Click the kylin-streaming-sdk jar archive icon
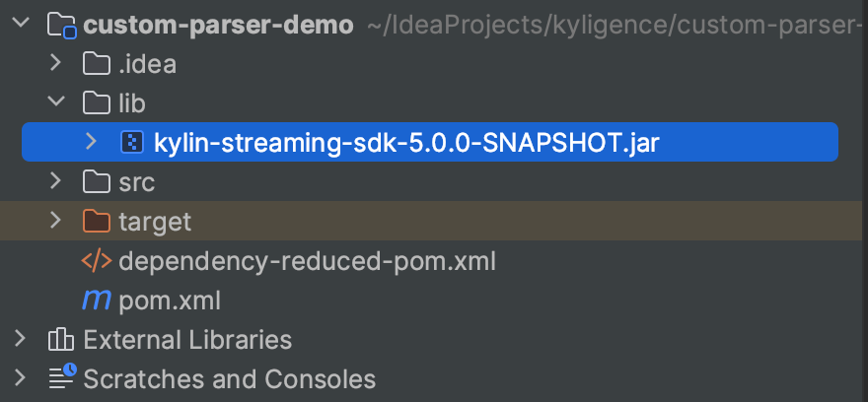Image resolution: width=868 pixels, height=402 pixels. click(131, 142)
